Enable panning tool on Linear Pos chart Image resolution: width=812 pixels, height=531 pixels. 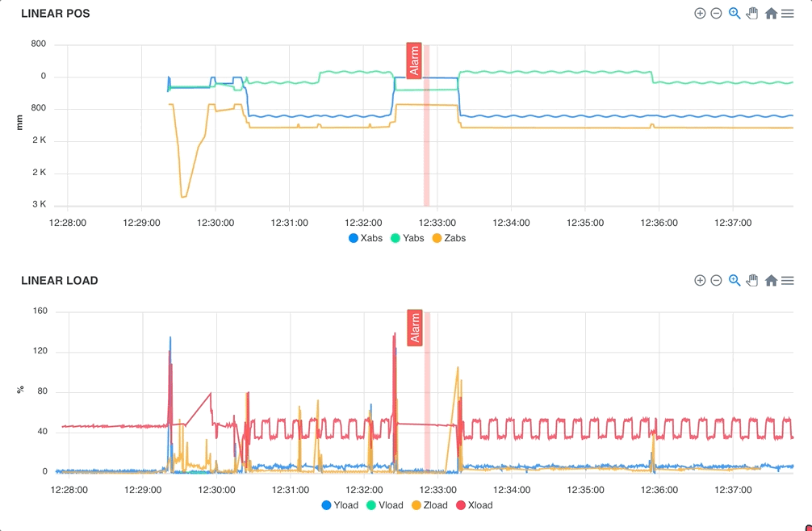[x=752, y=14]
